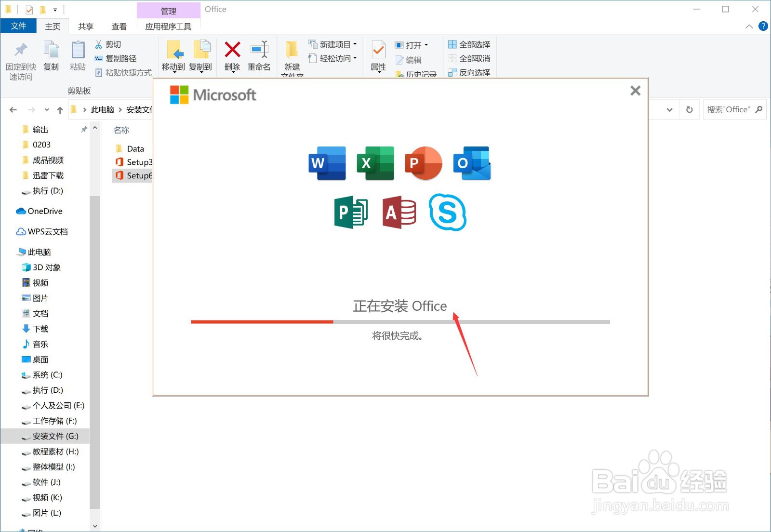Pin to Quick access button in ribbon
Viewport: 771px width, 532px height.
click(21, 61)
